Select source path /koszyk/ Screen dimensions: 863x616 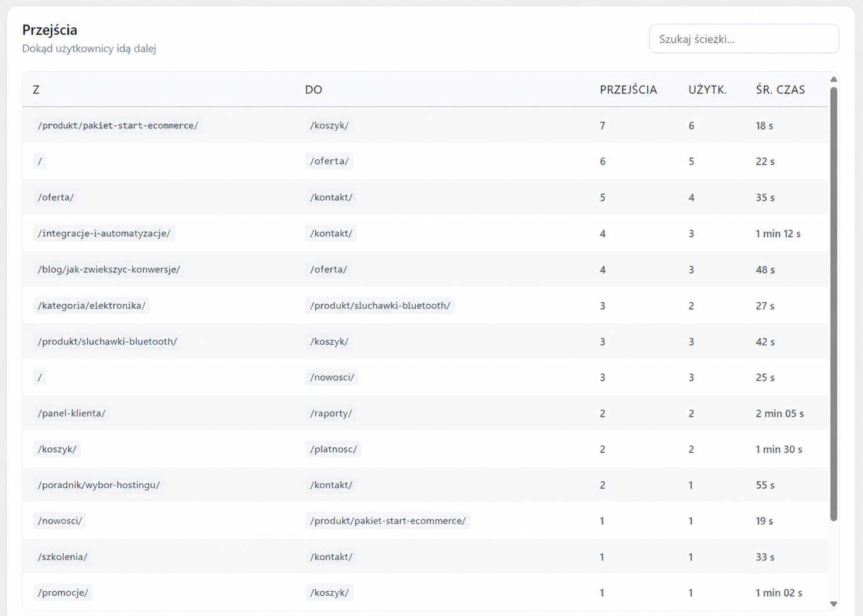57,449
